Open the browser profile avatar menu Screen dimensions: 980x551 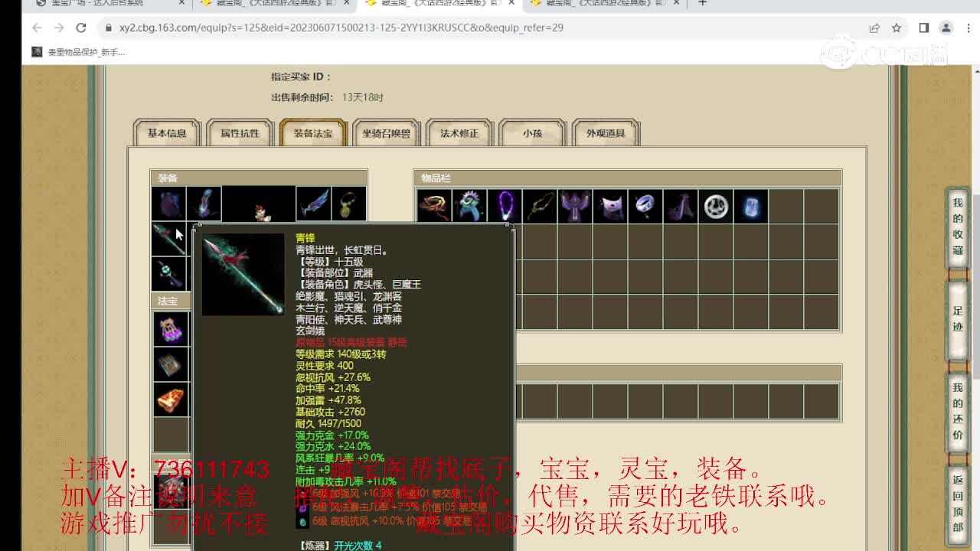[946, 28]
